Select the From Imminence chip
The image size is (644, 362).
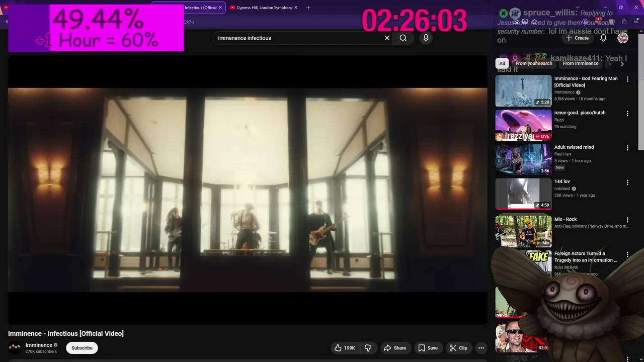[x=581, y=63]
